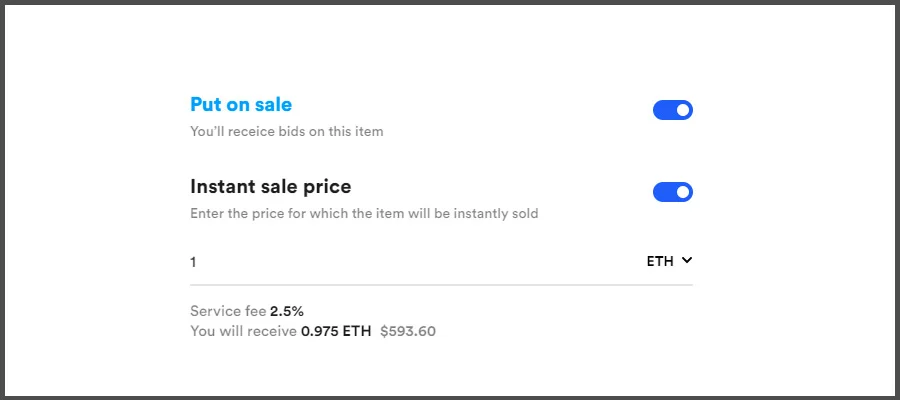Click the "You'll receice bids" description text
The image size is (900, 400).
point(286,131)
